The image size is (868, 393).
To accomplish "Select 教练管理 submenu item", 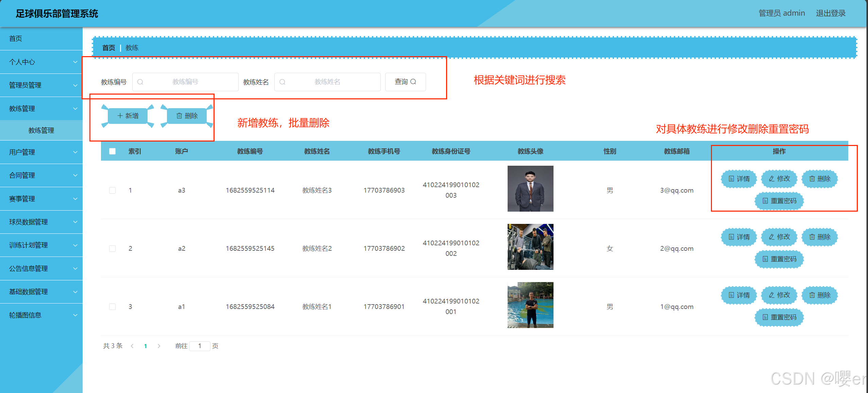I will click(x=41, y=130).
